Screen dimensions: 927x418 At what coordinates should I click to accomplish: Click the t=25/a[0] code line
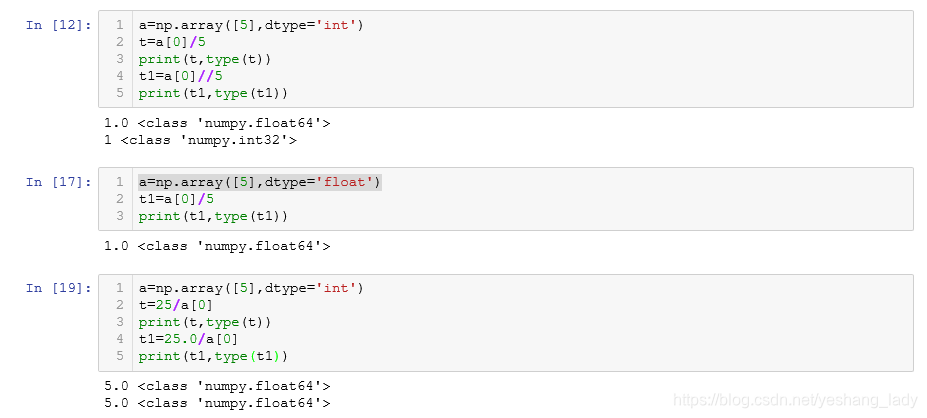(x=177, y=305)
